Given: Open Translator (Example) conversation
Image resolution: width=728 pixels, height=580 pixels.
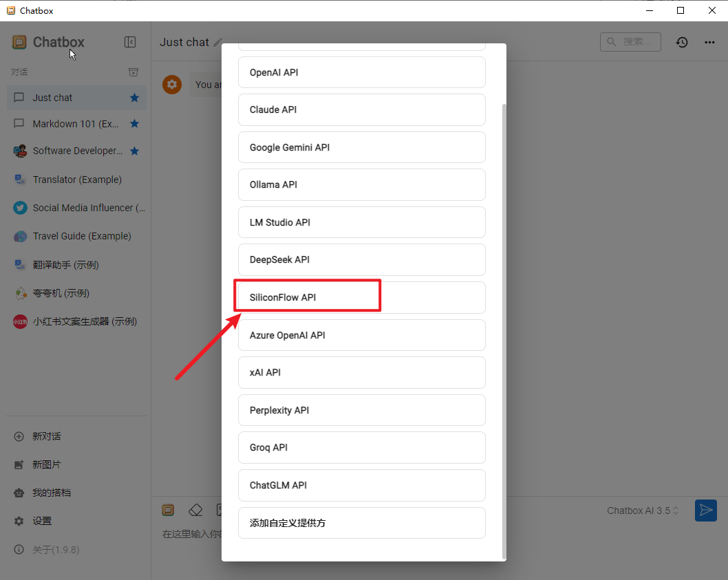Looking at the screenshot, I should coord(76,180).
